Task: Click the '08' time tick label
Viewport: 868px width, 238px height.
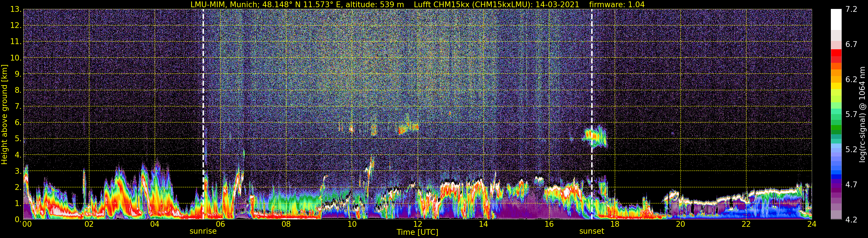Action: [x=286, y=224]
